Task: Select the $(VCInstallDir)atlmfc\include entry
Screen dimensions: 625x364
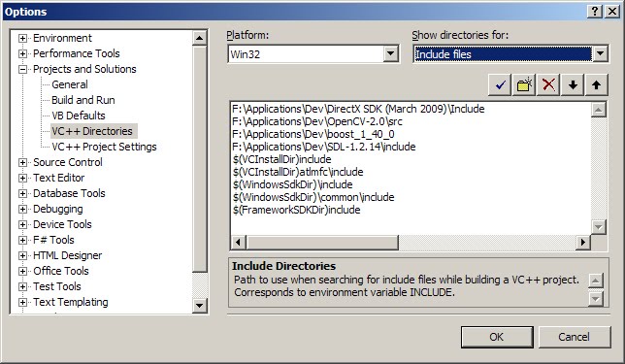Action: pos(298,172)
